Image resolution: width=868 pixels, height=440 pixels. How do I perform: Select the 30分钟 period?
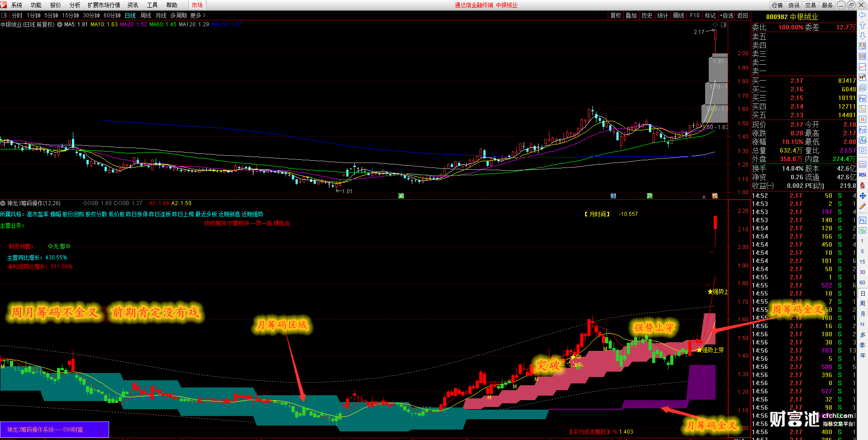click(91, 15)
